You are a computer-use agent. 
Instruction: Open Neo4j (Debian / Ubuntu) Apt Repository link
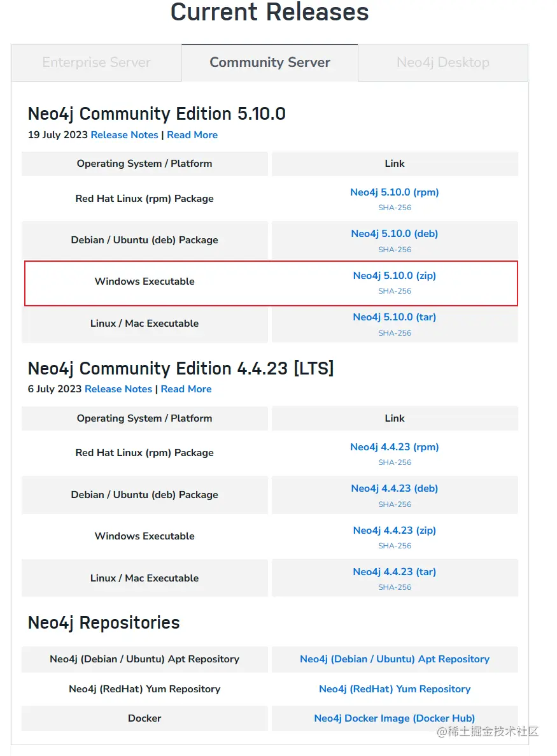pos(395,659)
